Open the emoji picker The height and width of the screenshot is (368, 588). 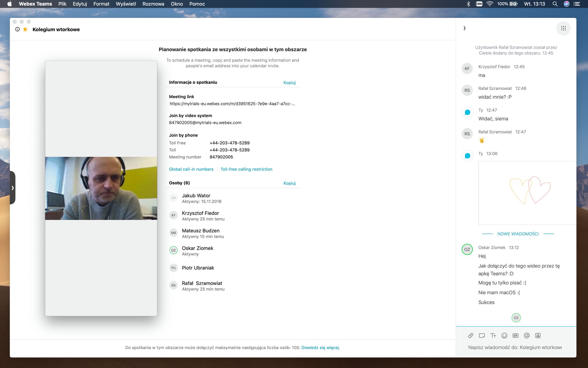504,336
